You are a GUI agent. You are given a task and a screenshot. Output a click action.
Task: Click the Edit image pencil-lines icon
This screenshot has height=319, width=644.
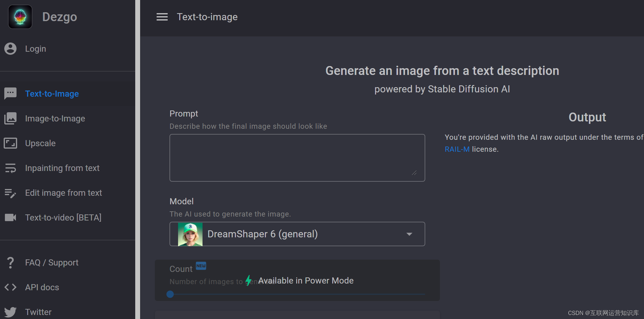click(x=10, y=193)
